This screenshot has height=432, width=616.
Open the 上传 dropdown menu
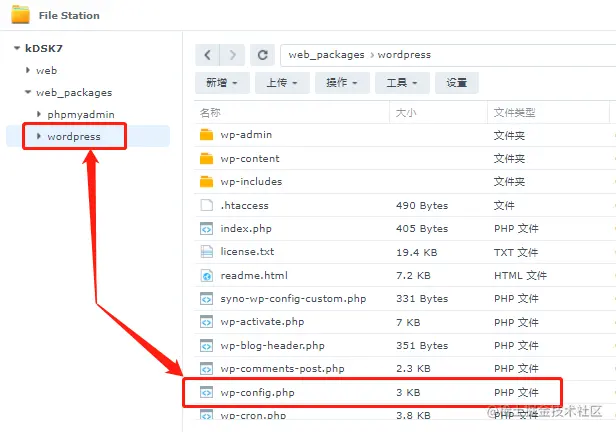tap(282, 82)
